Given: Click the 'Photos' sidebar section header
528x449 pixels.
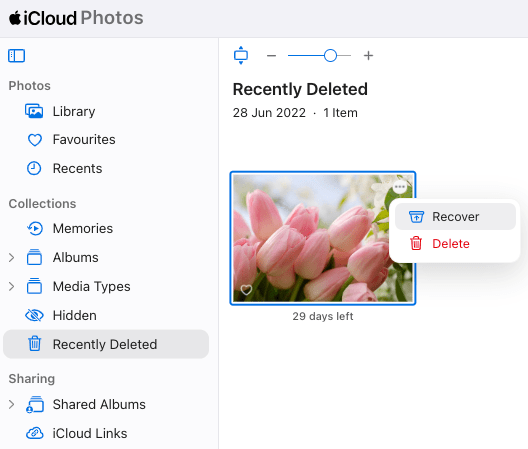Looking at the screenshot, I should [30, 86].
